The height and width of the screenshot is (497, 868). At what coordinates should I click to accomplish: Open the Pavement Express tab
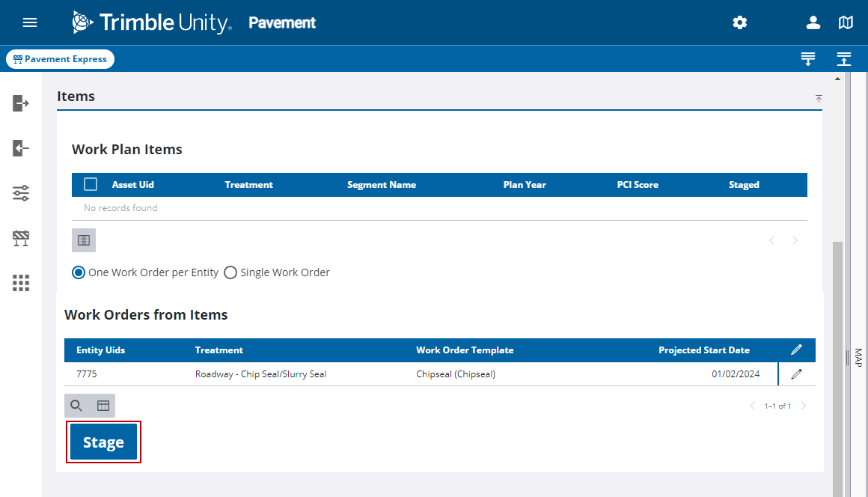60,59
